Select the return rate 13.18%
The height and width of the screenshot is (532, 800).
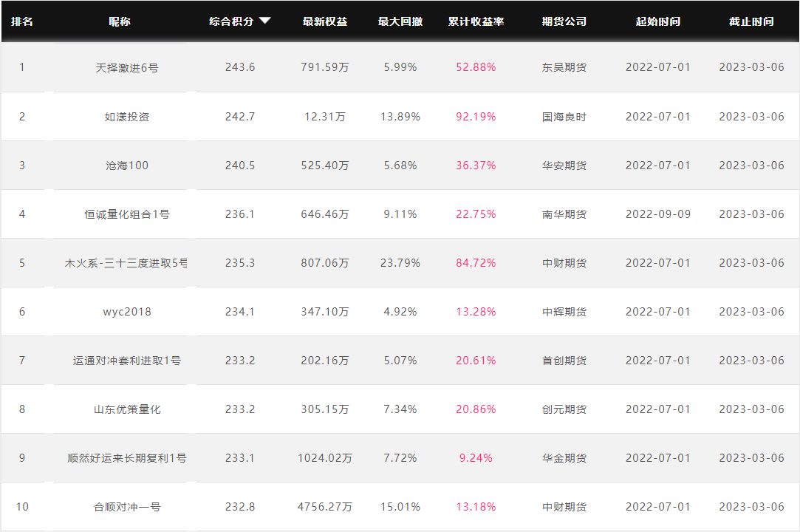point(476,506)
